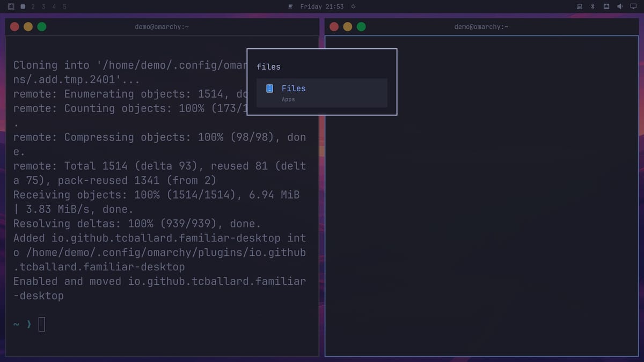Click the right terminal title "demo@omarchy:~"
The image size is (644, 362).
481,27
